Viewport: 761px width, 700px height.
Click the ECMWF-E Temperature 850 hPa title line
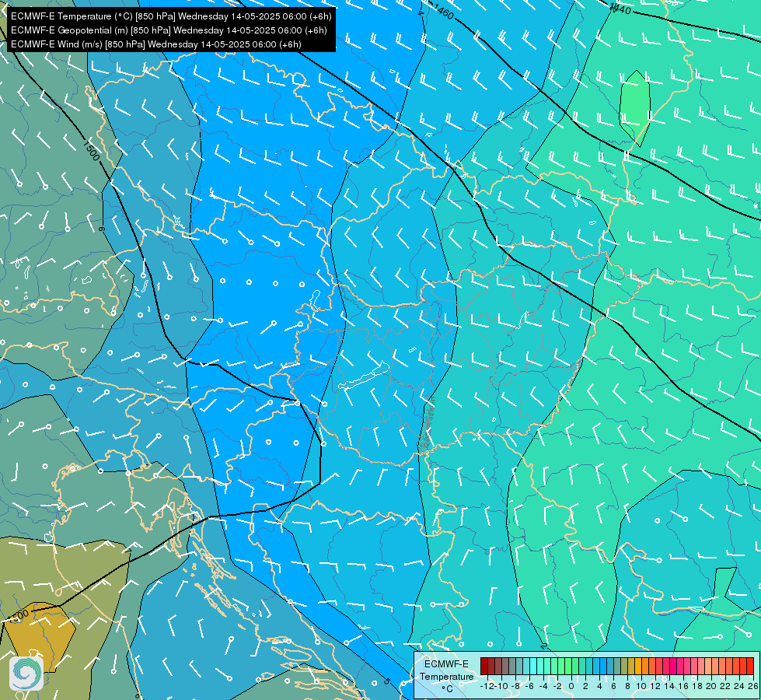(x=171, y=16)
